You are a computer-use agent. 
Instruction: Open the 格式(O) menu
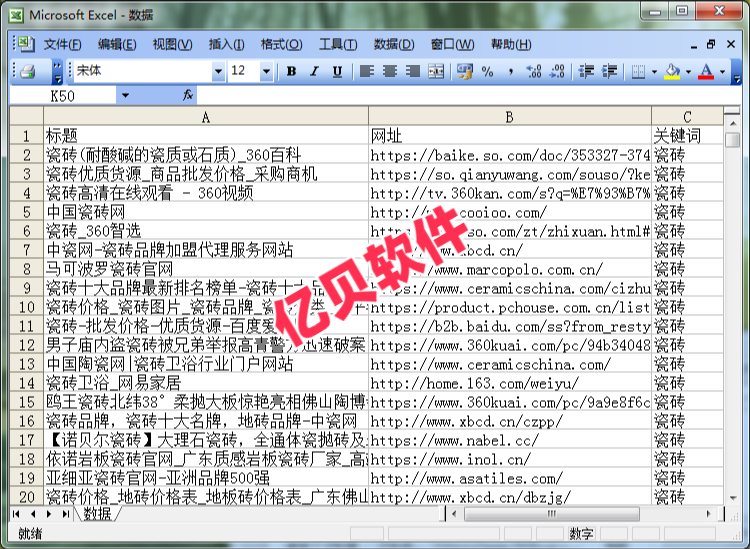point(281,44)
